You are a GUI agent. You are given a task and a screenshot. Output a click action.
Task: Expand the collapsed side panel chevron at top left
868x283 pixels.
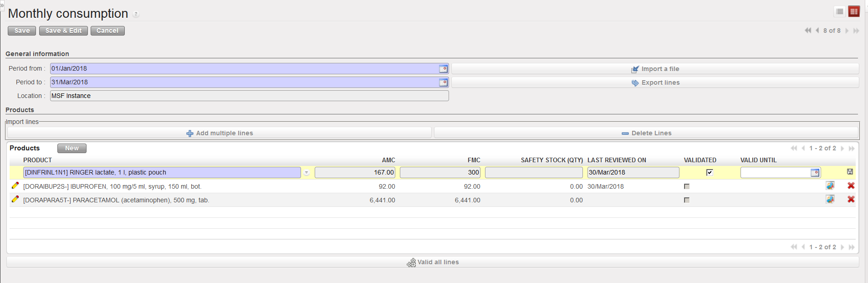(2, 5)
